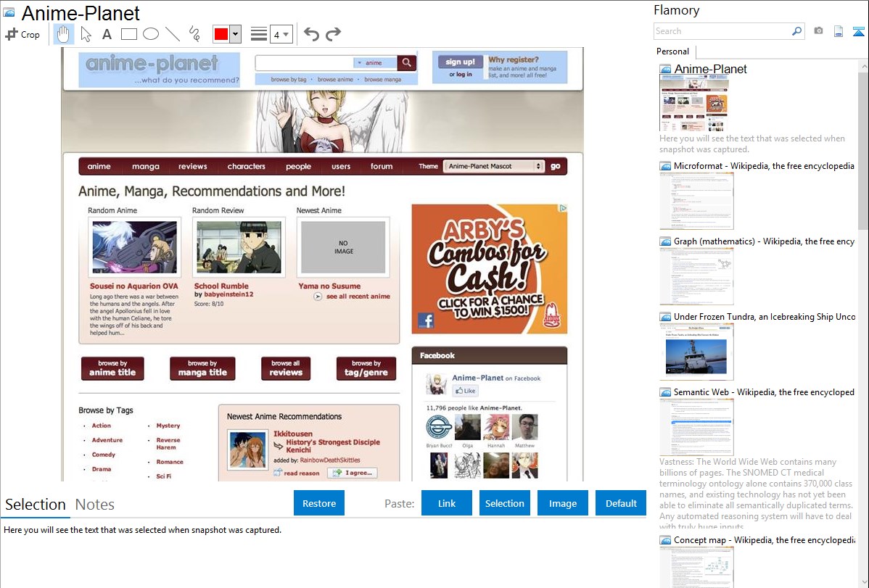Image resolution: width=869 pixels, height=588 pixels.
Task: Switch to the Notes tab
Action: click(95, 505)
